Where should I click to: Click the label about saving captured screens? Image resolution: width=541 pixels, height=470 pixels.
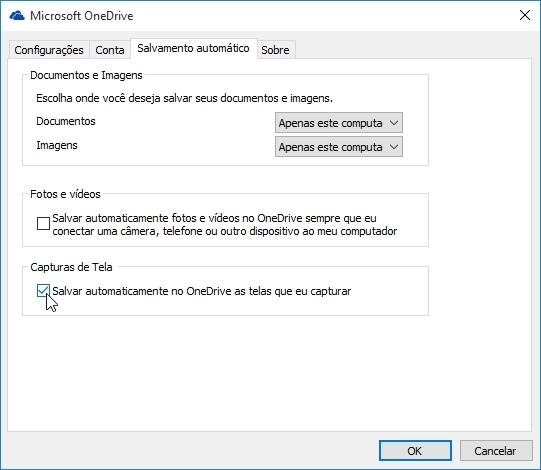(201, 291)
